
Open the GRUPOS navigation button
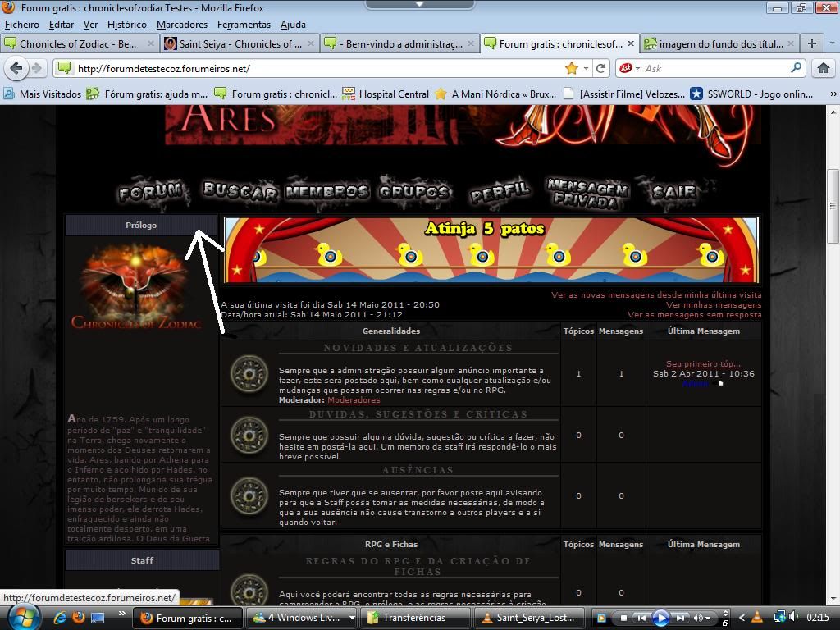click(x=414, y=191)
